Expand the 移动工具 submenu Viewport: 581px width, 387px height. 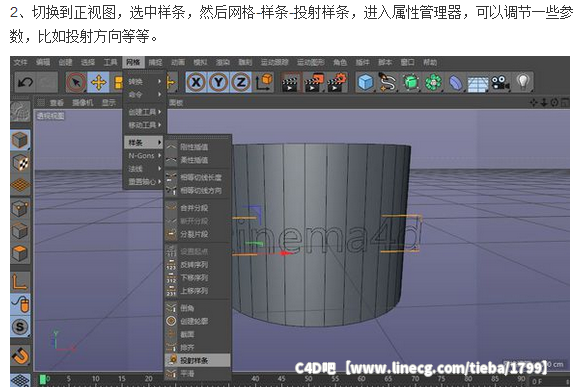[145, 125]
